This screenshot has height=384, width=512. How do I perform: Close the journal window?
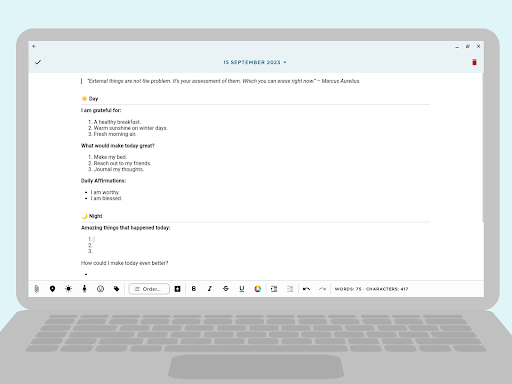click(478, 46)
